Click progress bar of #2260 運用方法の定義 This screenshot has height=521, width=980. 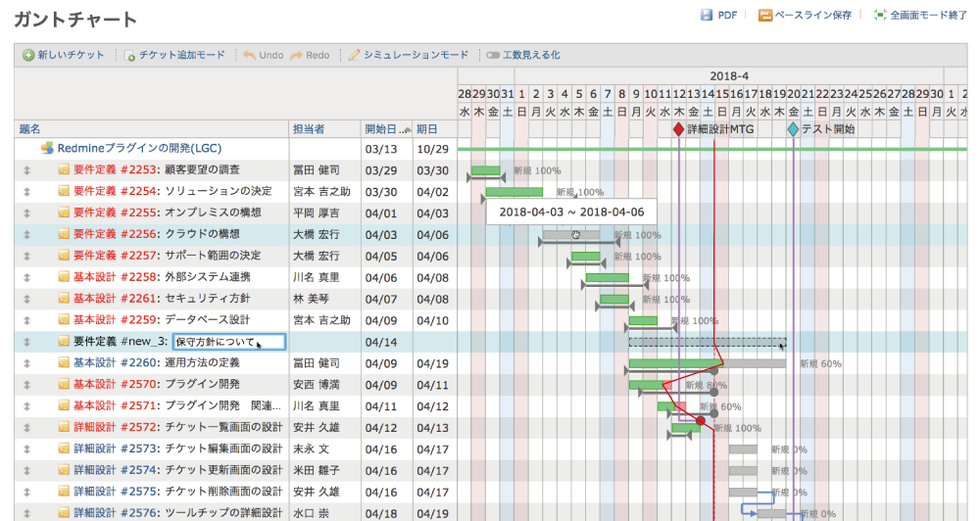pyautogui.click(x=708, y=363)
